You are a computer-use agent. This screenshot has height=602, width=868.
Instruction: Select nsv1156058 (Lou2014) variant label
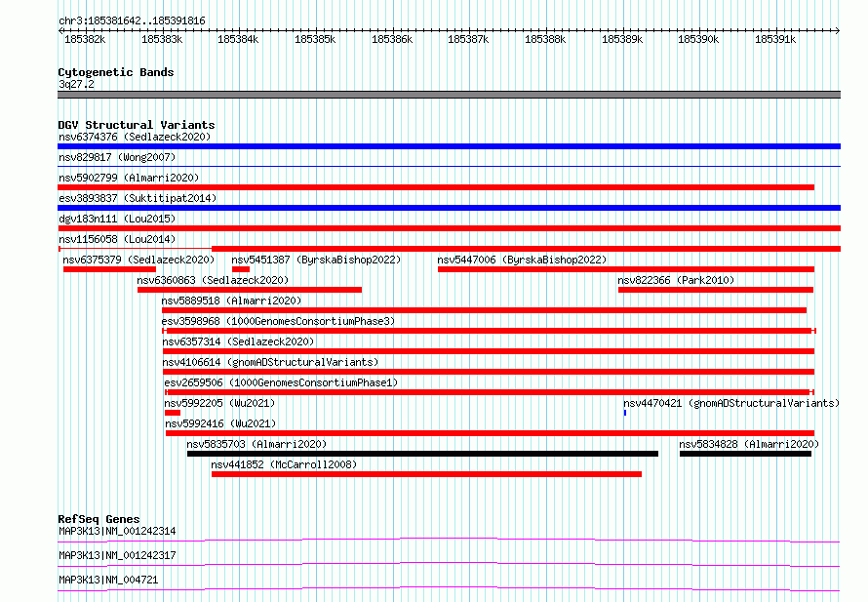point(117,239)
